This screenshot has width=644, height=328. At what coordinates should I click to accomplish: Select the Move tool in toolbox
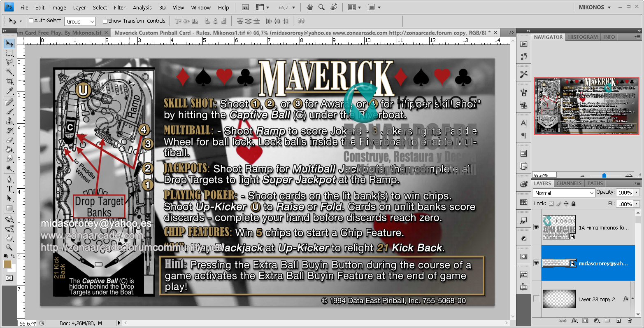[x=9, y=44]
